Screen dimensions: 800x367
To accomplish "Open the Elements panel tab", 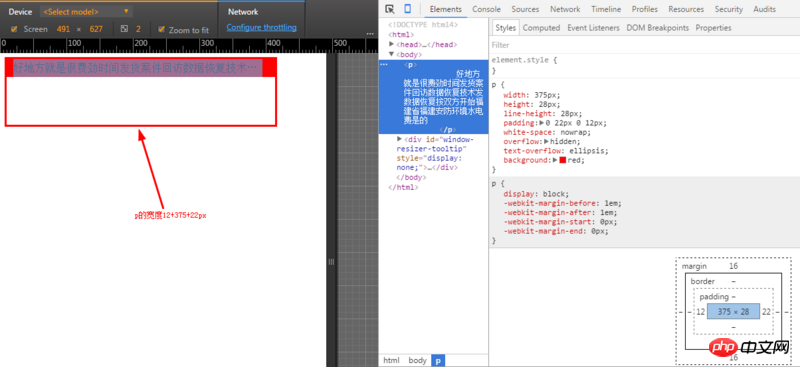I will (445, 9).
